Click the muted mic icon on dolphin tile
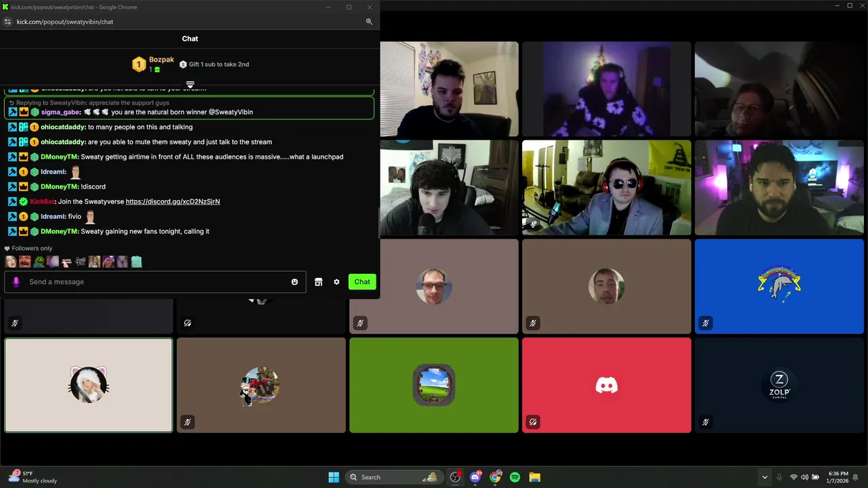 [x=705, y=323]
